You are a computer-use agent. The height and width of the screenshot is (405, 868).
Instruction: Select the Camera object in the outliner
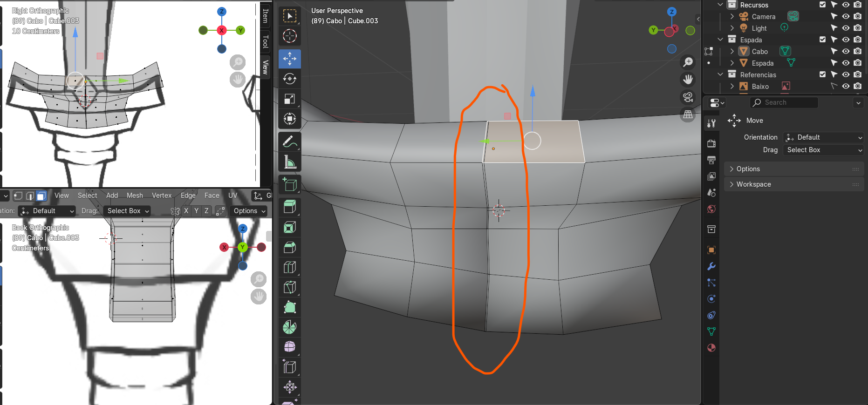click(x=763, y=16)
